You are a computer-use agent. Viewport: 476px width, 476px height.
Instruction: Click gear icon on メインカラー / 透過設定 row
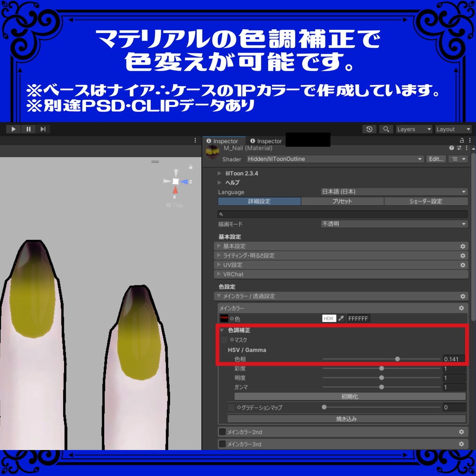point(463,296)
